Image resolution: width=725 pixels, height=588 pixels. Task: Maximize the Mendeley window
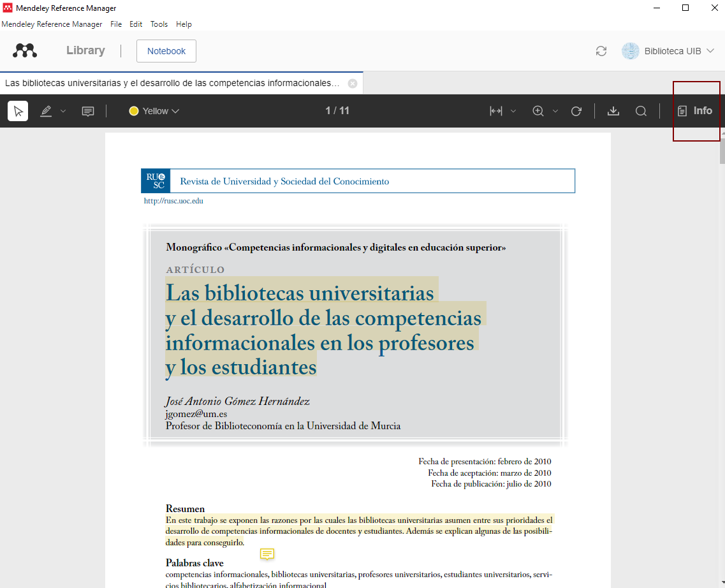tap(685, 8)
